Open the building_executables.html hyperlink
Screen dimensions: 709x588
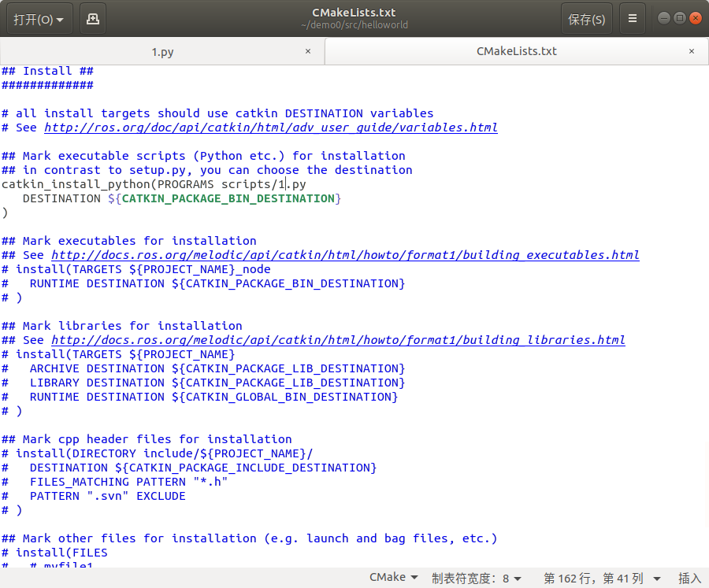347,255
